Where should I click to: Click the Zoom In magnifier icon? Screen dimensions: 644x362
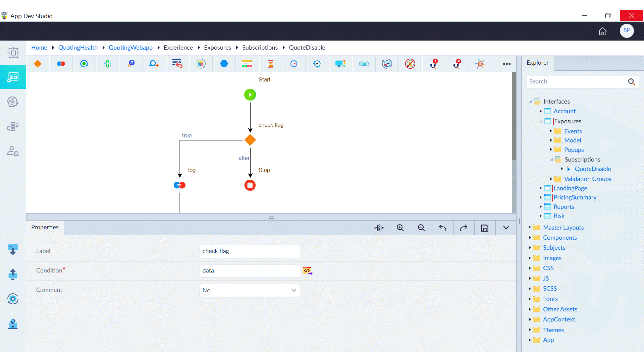pyautogui.click(x=400, y=228)
